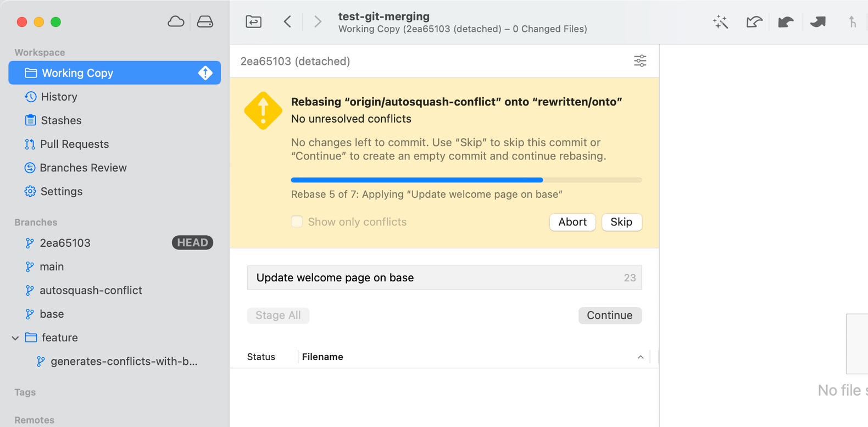Navigate back with the left chevron
This screenshot has width=868, height=427.
click(x=287, y=22)
